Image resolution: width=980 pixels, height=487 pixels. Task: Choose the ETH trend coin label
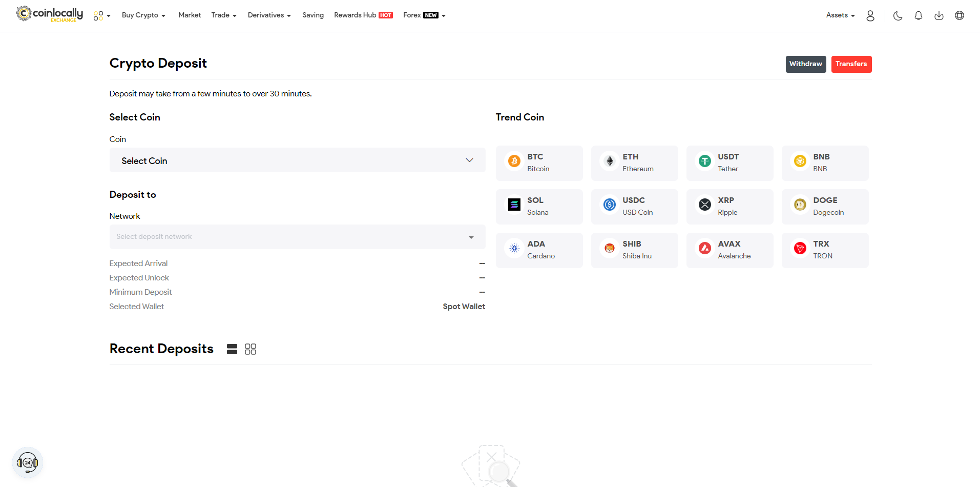[x=631, y=157]
